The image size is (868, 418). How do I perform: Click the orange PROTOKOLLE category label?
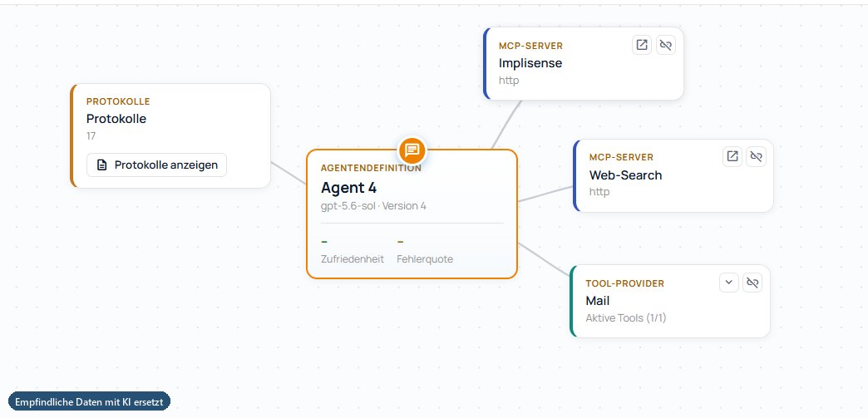point(118,102)
